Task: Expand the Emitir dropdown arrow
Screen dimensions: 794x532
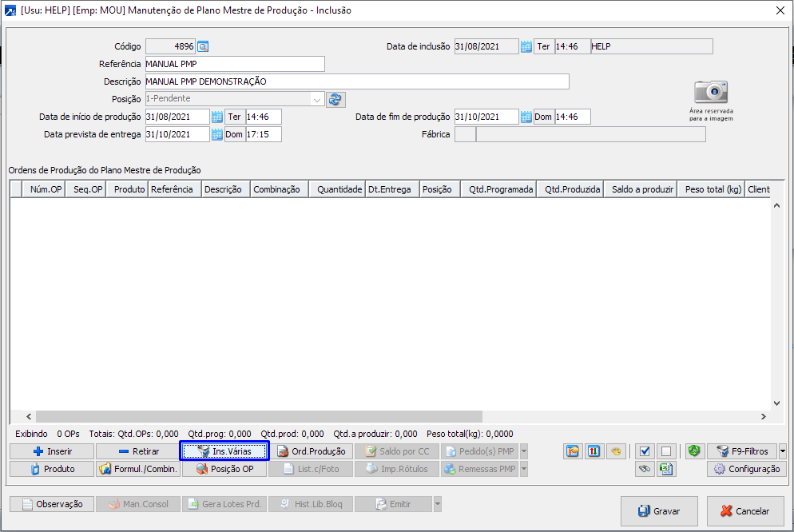Action: pos(438,504)
